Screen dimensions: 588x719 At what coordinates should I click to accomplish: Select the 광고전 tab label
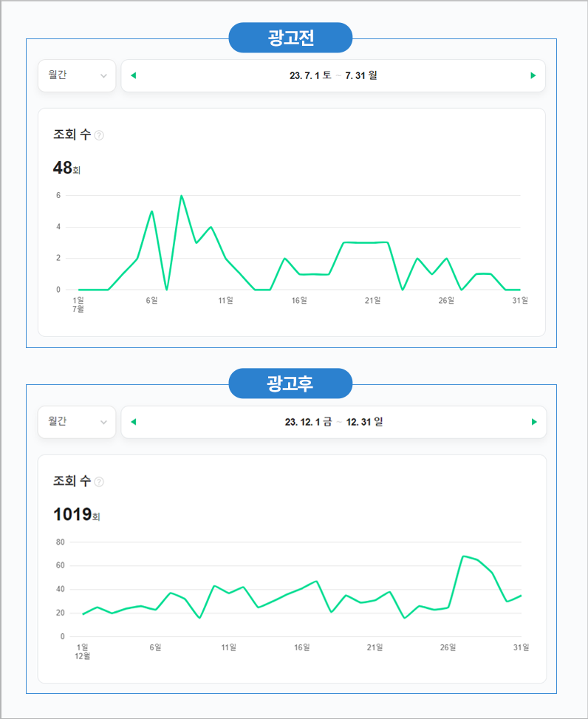tap(290, 38)
